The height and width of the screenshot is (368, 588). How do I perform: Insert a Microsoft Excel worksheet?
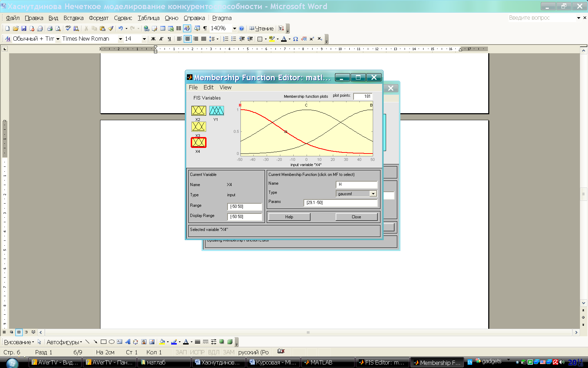pos(171,28)
